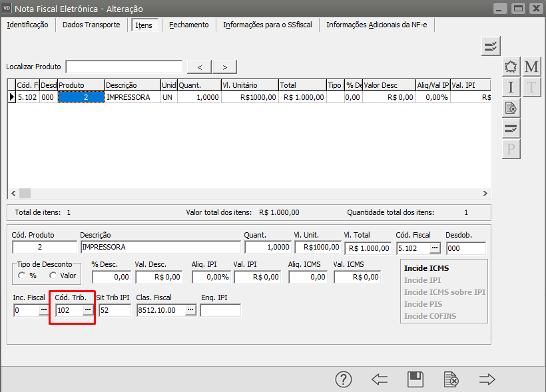Image resolution: width=546 pixels, height=392 pixels.
Task: Click the previous product '<' button
Action: click(199, 67)
